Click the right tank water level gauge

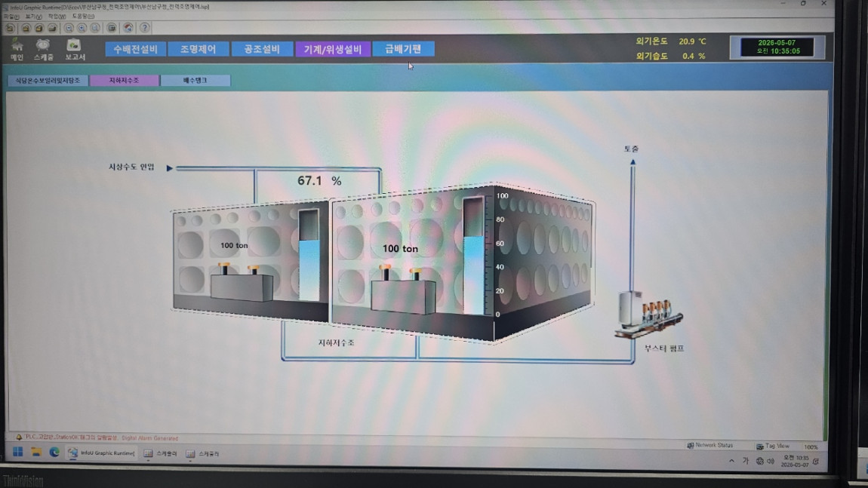(x=473, y=256)
